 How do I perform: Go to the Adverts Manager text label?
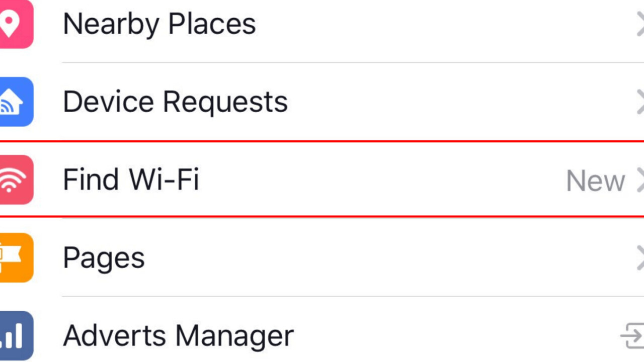click(178, 335)
